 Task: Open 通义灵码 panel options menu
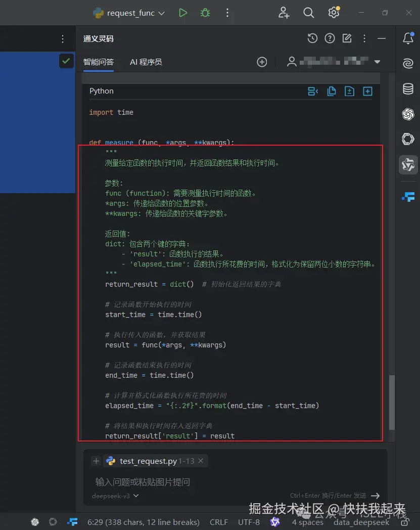pyautogui.click(x=364, y=38)
